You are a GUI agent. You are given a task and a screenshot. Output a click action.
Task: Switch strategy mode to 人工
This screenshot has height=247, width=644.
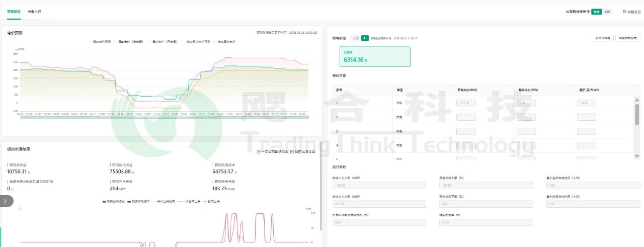pos(356,38)
